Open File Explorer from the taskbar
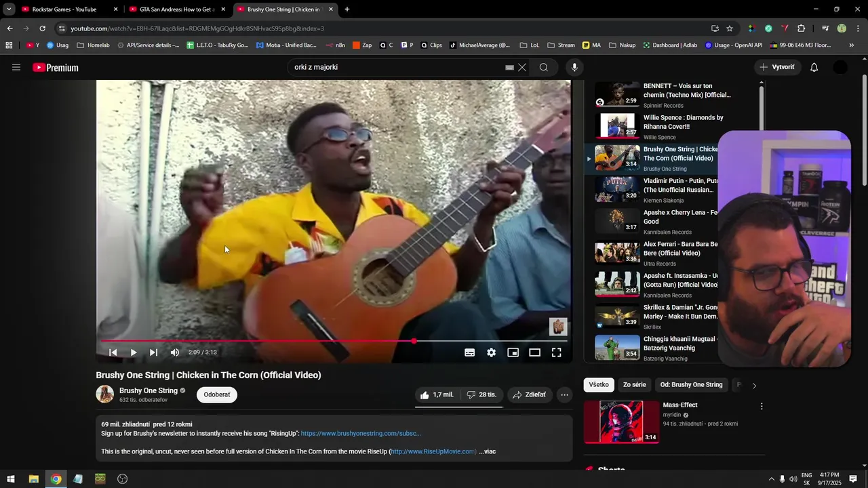868x488 pixels. [x=33, y=479]
